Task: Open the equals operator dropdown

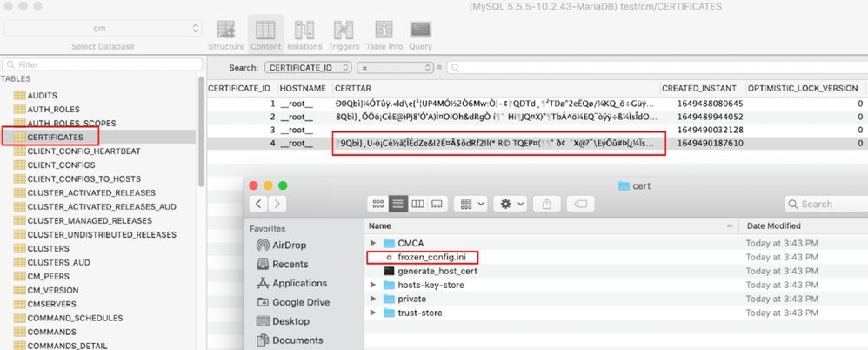Action: point(395,68)
